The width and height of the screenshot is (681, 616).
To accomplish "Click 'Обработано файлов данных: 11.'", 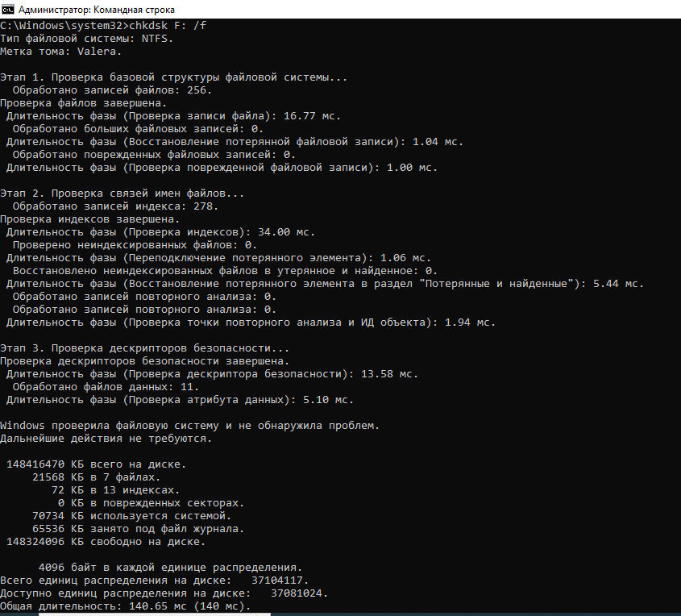I will (x=106, y=387).
